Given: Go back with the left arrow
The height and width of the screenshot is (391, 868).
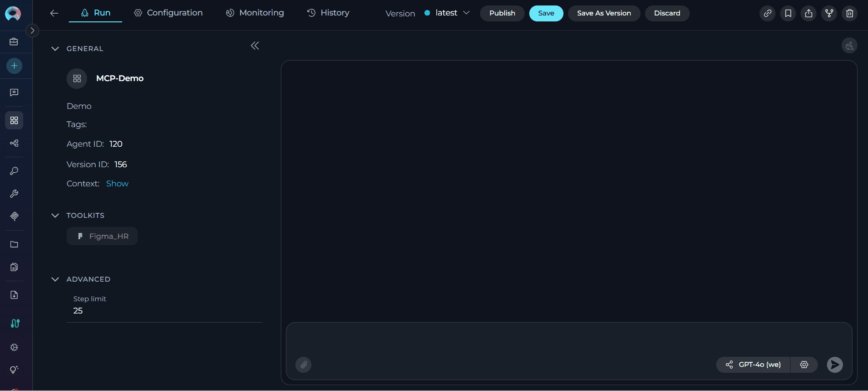Looking at the screenshot, I should pyautogui.click(x=54, y=13).
